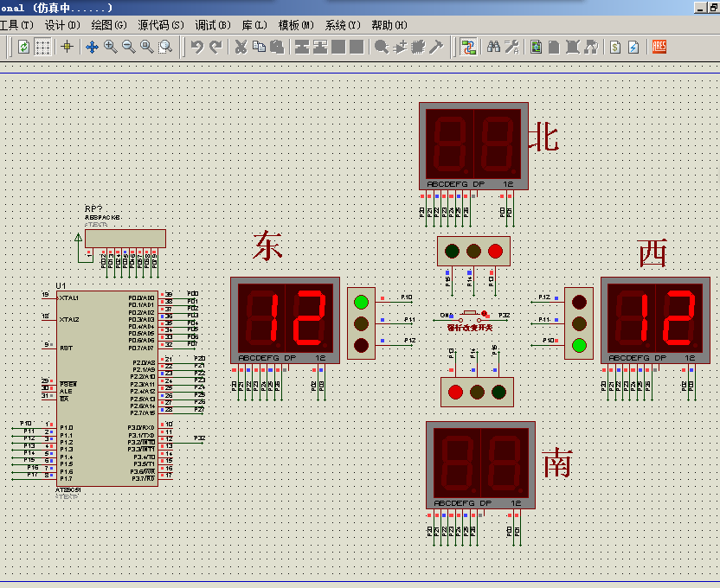The width and height of the screenshot is (720, 588).
Task: Click the south traffic light module
Action: [x=477, y=393]
